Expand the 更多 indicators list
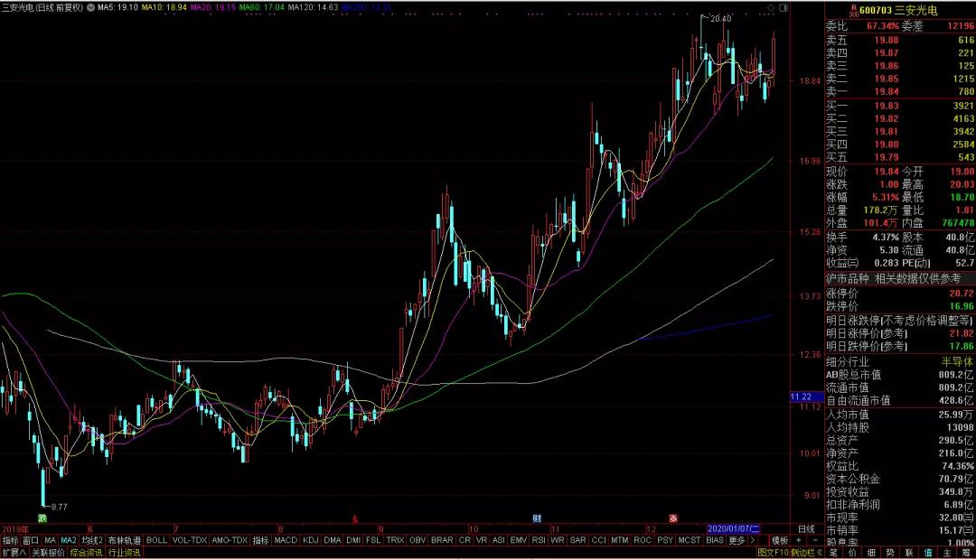 pos(737,540)
